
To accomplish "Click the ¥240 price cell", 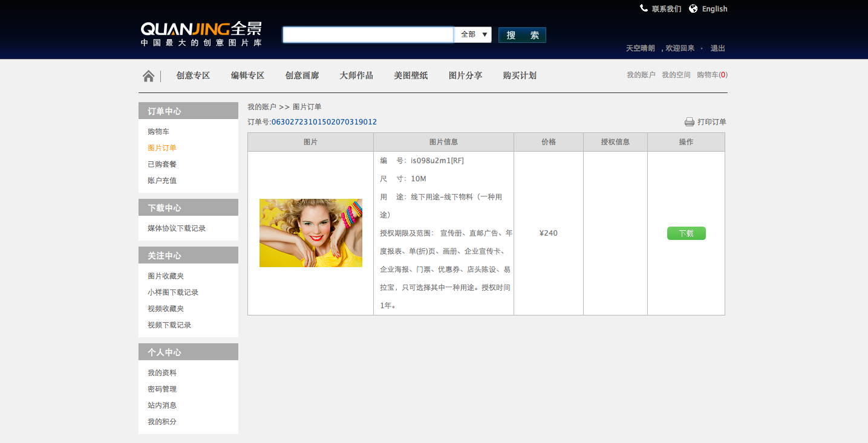I will (x=549, y=233).
